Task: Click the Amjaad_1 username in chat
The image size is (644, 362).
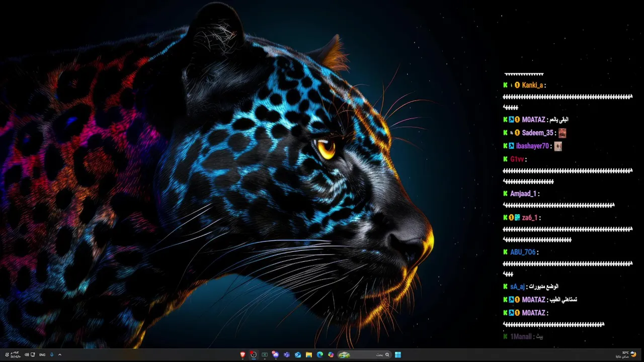Action: pyautogui.click(x=524, y=194)
